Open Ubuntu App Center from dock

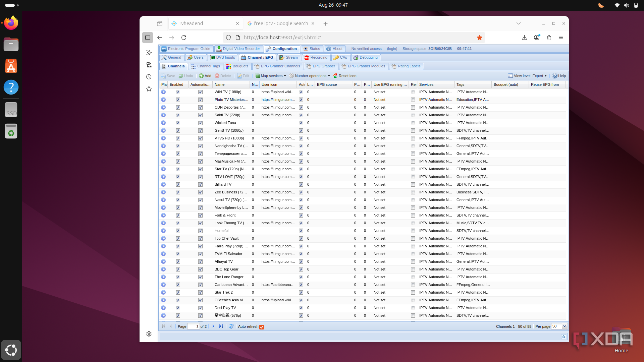click(11, 66)
